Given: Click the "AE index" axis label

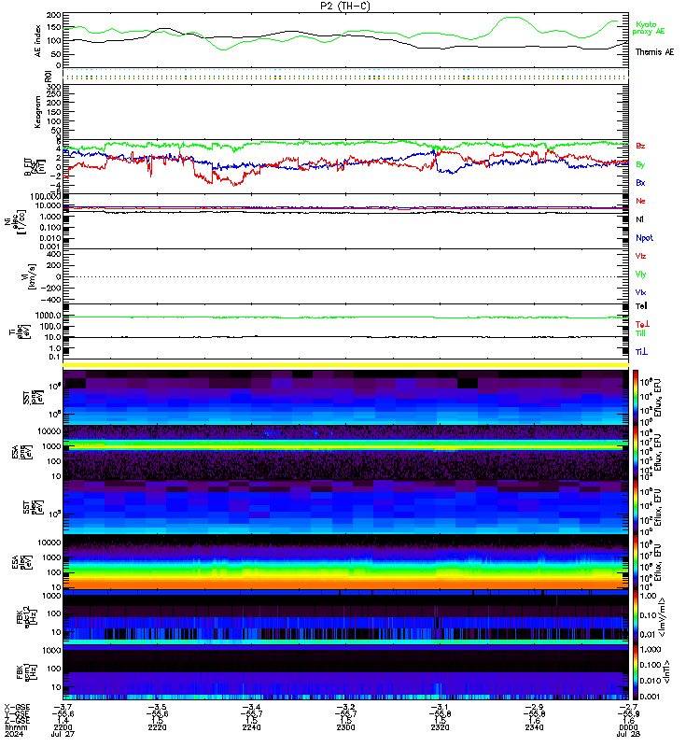Looking at the screenshot, I should pos(38,41).
